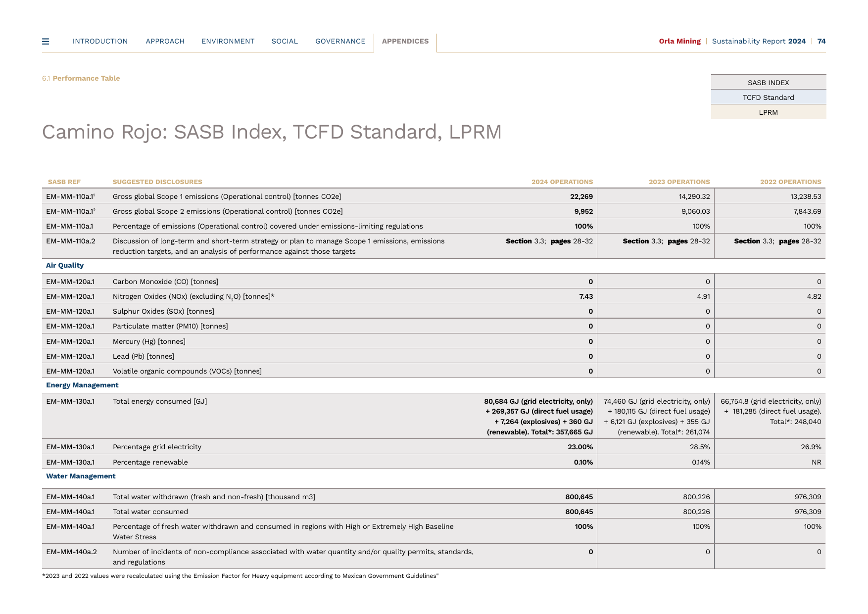Screen dimensions: 868x614
Task: Click the LPRM button
Action: [769, 112]
